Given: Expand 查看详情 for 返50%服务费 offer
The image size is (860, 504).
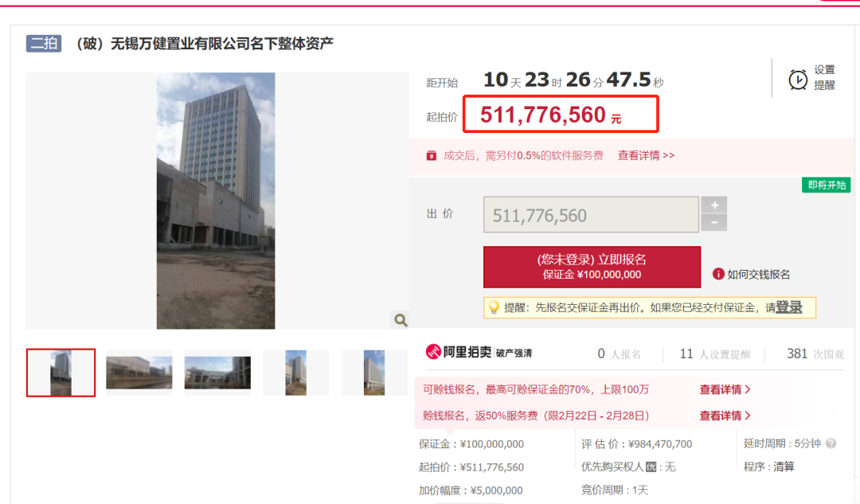Looking at the screenshot, I should [x=725, y=416].
